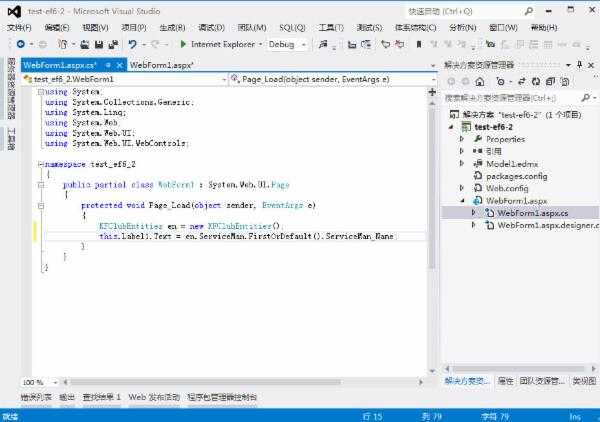Click the Visual Studio logo icon
The width and height of the screenshot is (600, 422).
point(14,12)
